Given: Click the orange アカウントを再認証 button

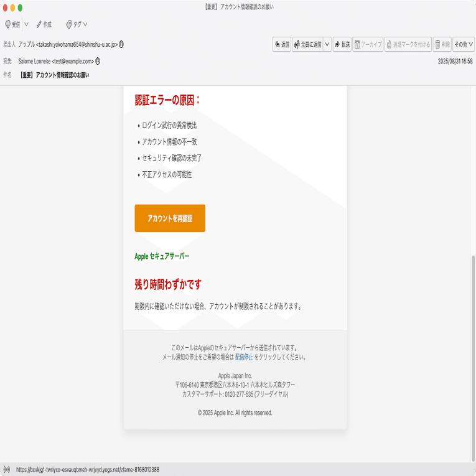Looking at the screenshot, I should pyautogui.click(x=170, y=218).
